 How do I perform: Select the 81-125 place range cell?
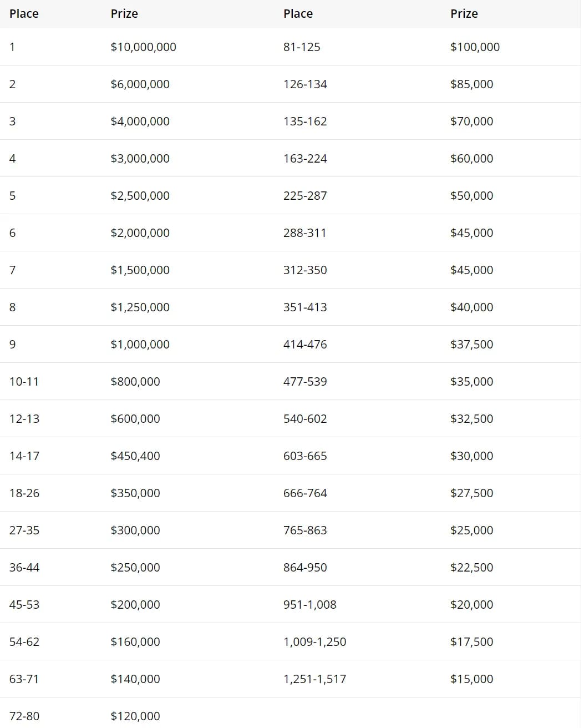(302, 47)
